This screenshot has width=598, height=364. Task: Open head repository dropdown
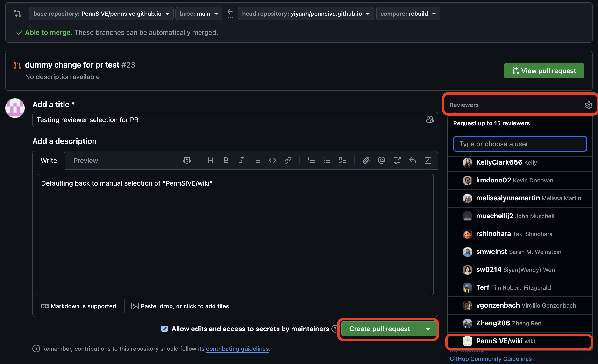(x=306, y=14)
